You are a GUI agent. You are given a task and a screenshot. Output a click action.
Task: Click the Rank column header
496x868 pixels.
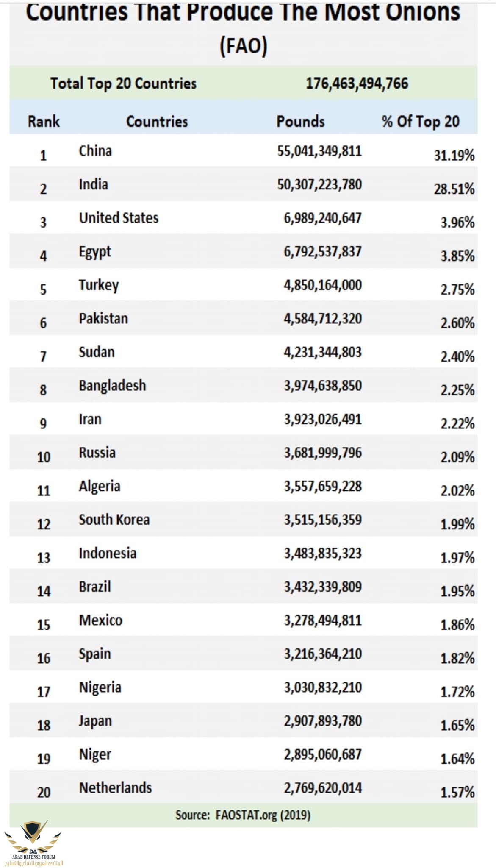coord(44,122)
